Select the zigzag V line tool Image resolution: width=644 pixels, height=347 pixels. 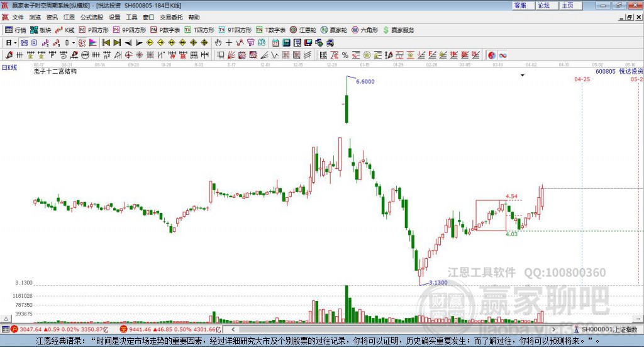pyautogui.click(x=275, y=55)
